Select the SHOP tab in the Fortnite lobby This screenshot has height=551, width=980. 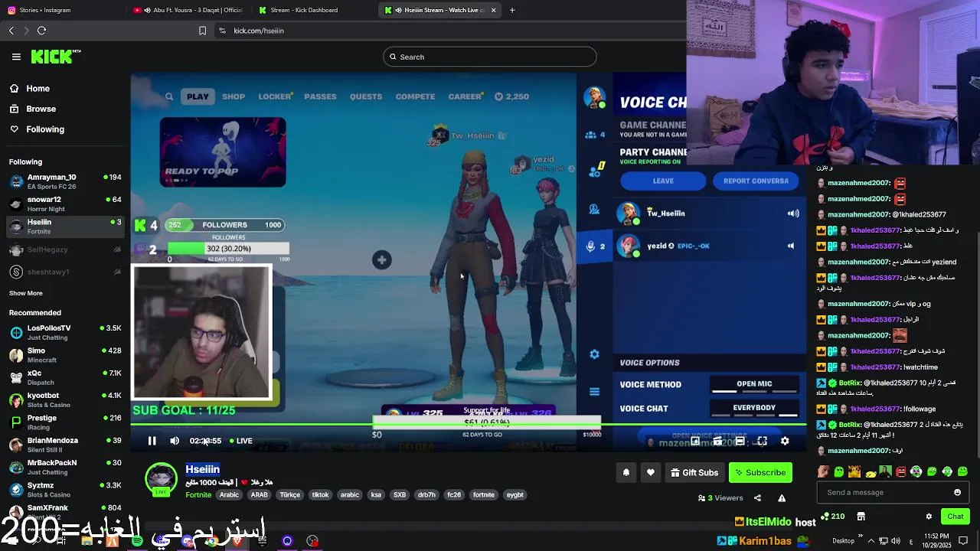pos(234,96)
